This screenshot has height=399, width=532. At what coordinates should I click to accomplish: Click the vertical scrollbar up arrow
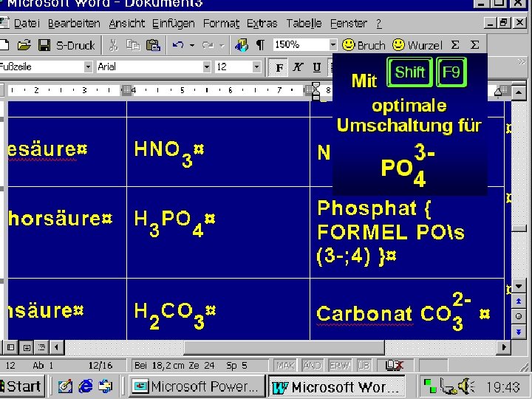point(519,92)
